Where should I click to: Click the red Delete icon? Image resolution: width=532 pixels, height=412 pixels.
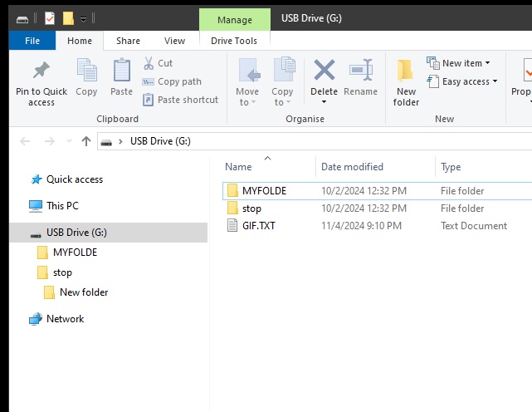pyautogui.click(x=324, y=71)
